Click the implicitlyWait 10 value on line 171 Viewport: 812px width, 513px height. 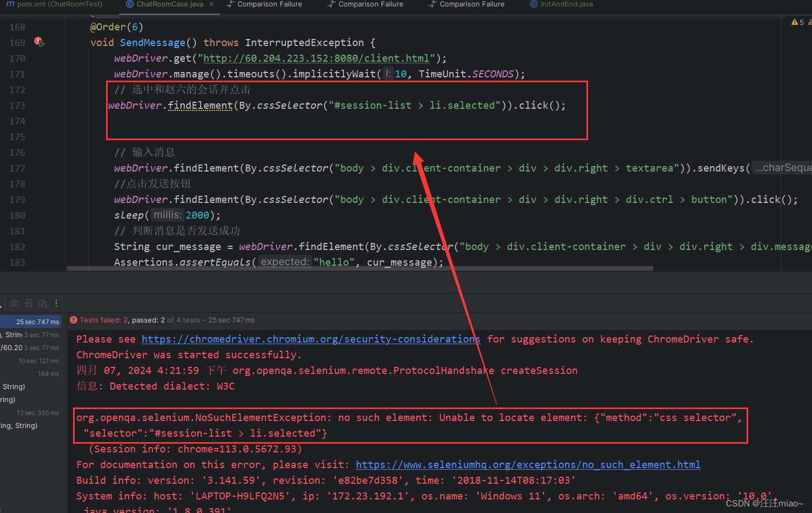(x=401, y=74)
